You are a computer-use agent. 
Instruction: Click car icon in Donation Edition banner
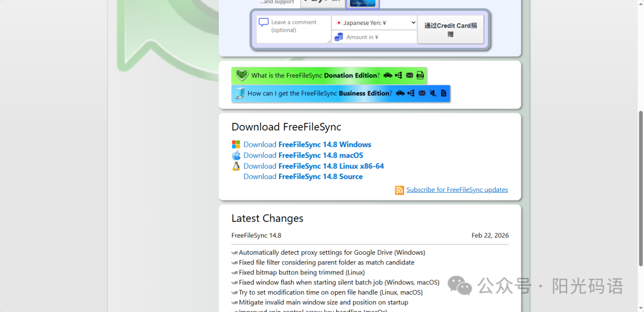pyautogui.click(x=388, y=75)
